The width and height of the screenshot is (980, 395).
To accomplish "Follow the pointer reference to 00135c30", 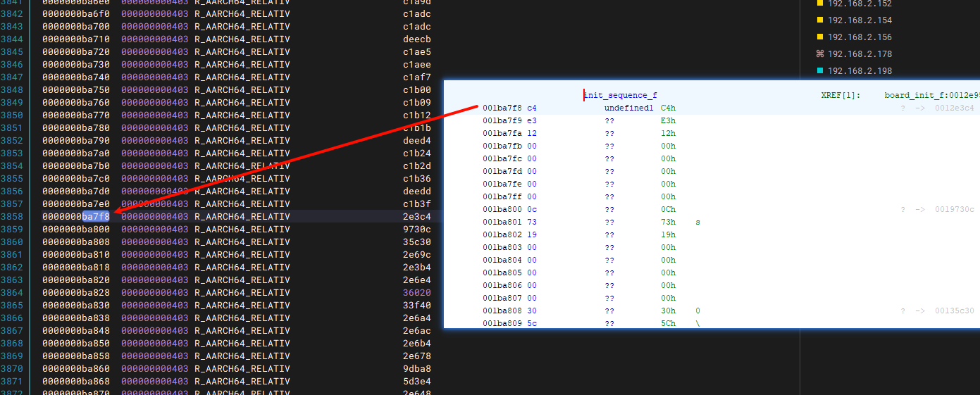I will pos(955,311).
